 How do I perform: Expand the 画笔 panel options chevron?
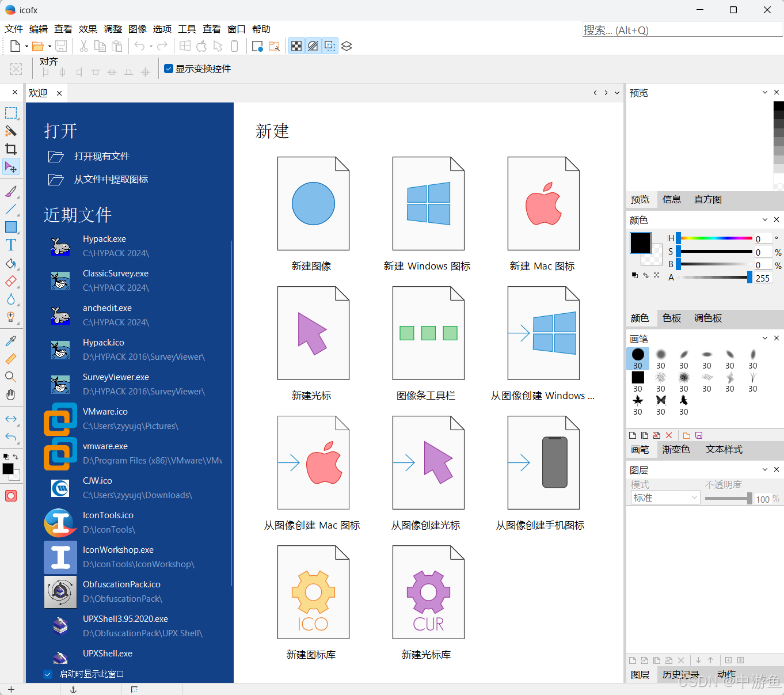coord(765,338)
